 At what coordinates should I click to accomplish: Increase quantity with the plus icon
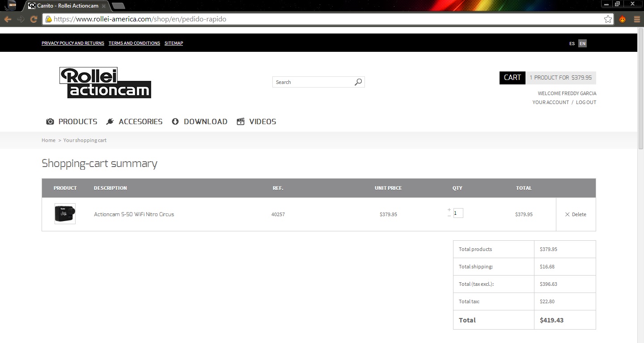pos(449,210)
